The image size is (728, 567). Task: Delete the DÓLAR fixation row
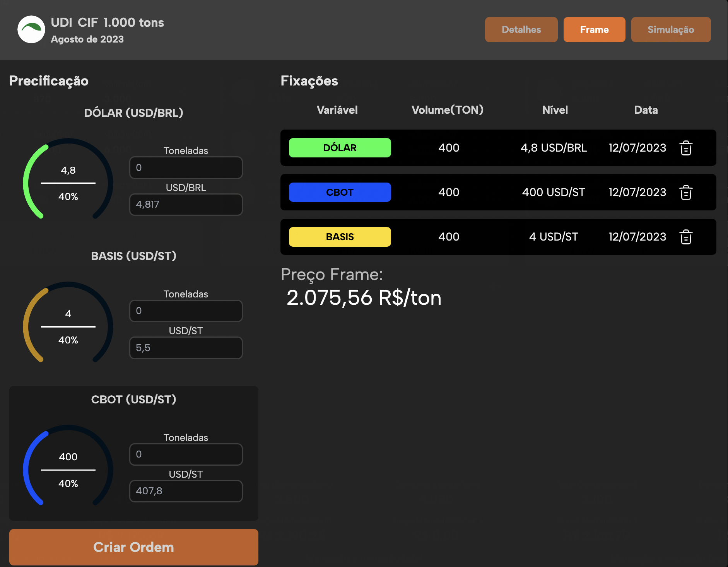686,148
